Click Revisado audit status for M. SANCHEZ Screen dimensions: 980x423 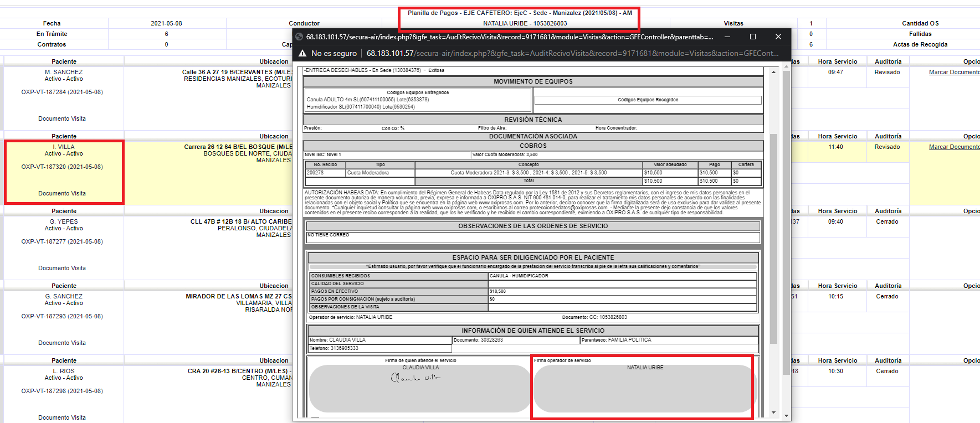pyautogui.click(x=887, y=72)
